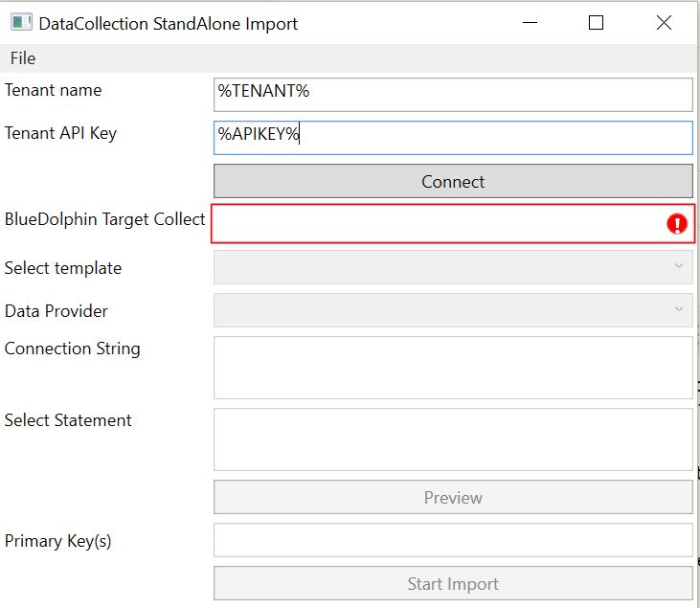
Task: Close the DataCollection StandAlone Import window
Action: pyautogui.click(x=665, y=22)
